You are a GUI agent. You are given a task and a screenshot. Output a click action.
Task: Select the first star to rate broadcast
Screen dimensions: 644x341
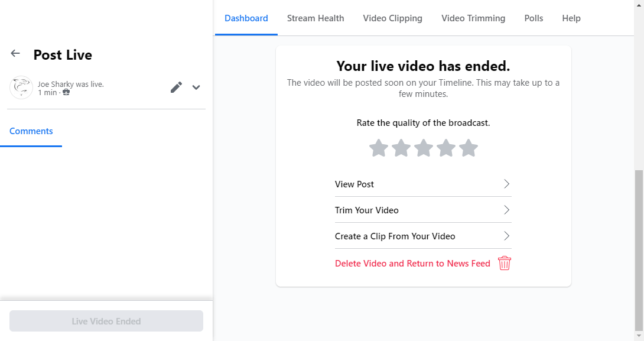[378, 148]
